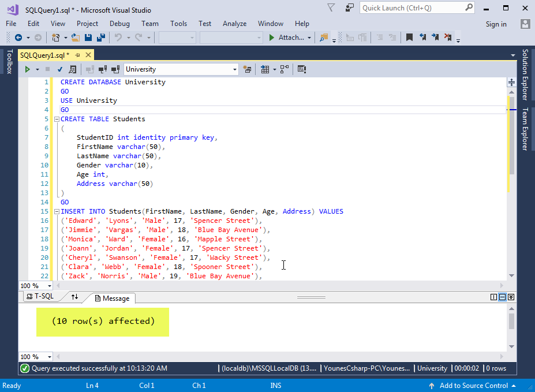
Task: Click the Sign in link
Action: [496, 24]
